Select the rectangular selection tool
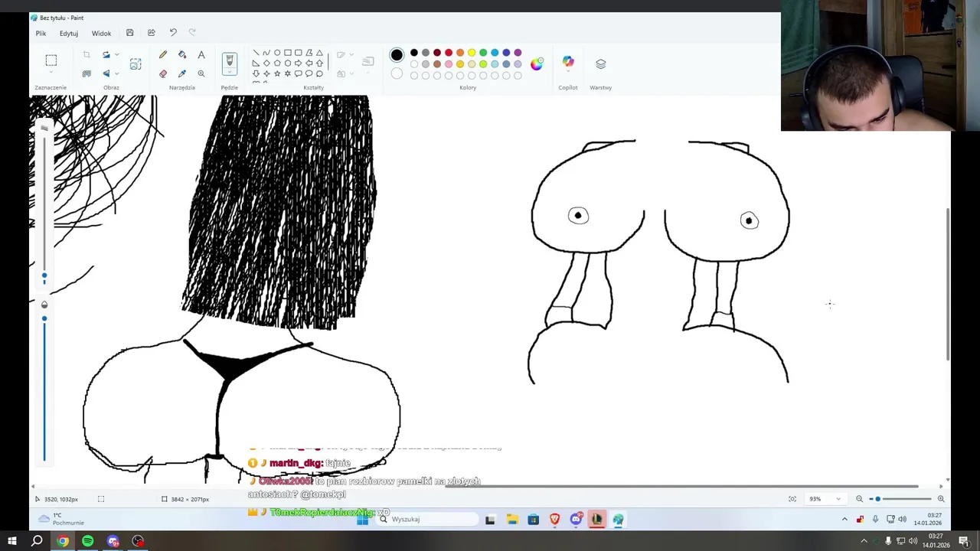Screen dimensions: 980x551 coord(51,60)
